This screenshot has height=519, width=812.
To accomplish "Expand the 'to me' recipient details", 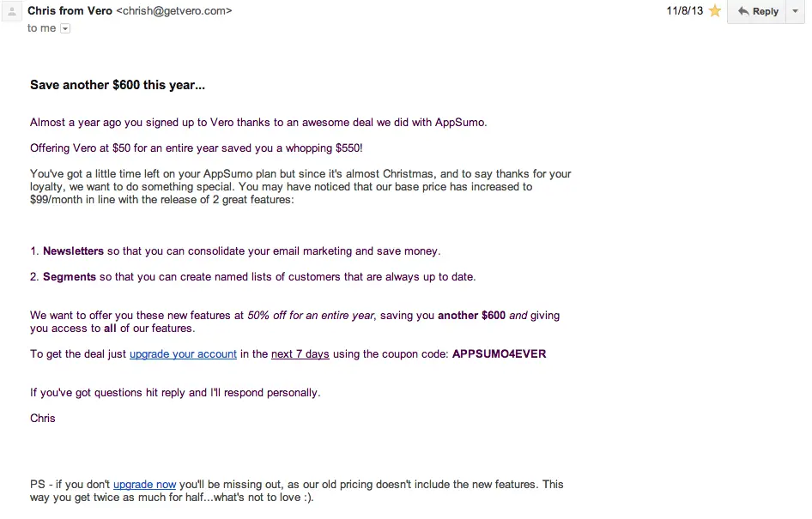I will [66, 28].
